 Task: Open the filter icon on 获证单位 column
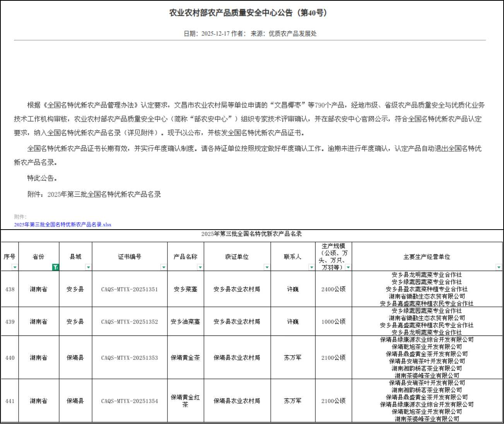267,267
